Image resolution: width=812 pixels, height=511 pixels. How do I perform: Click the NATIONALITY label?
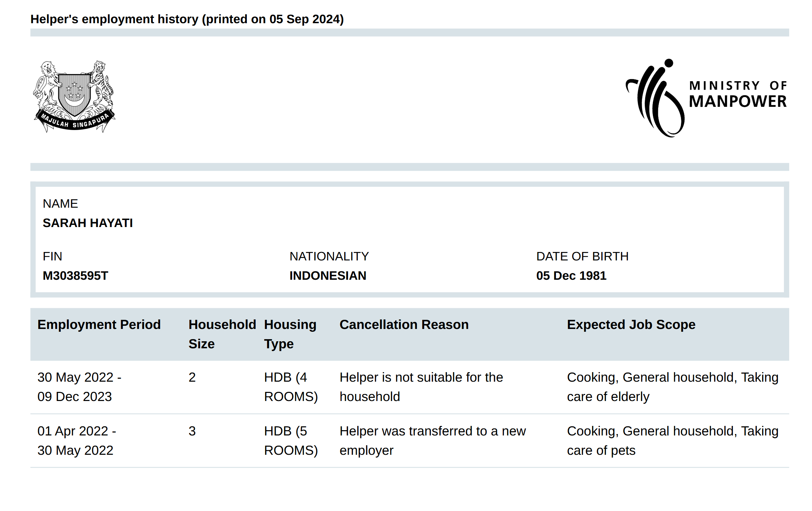click(329, 257)
